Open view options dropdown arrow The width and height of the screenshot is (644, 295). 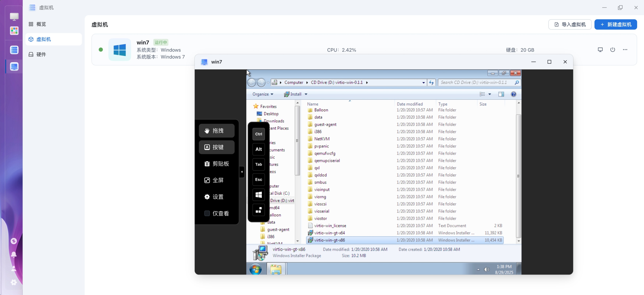(490, 94)
